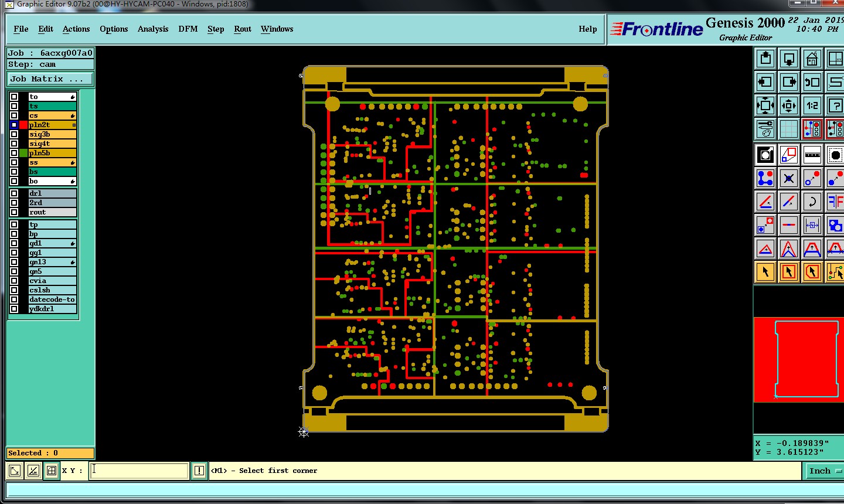Open the Analysis menu

[x=153, y=29]
